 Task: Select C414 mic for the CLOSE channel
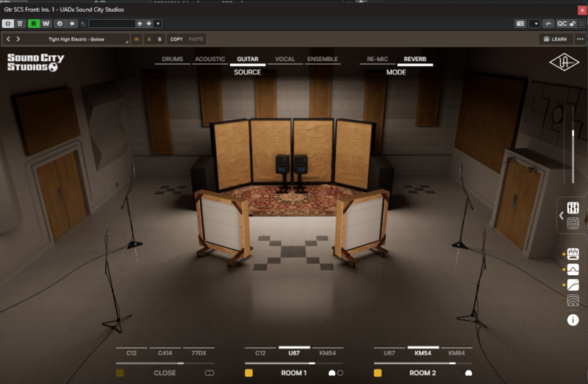tap(165, 352)
